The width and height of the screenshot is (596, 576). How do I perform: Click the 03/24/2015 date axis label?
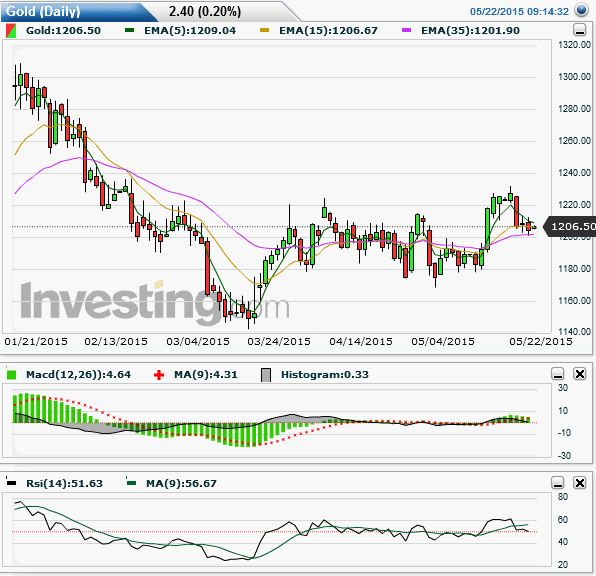point(279,341)
